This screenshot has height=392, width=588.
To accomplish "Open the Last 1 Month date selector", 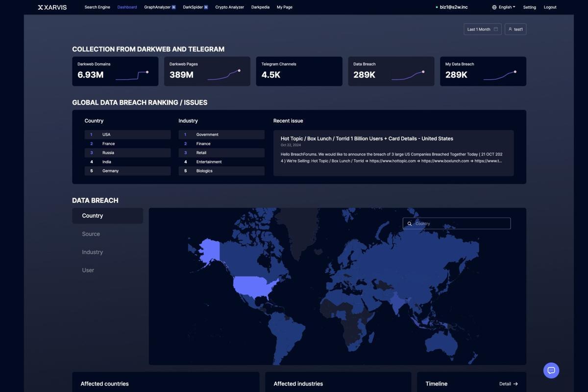I will pyautogui.click(x=479, y=29).
